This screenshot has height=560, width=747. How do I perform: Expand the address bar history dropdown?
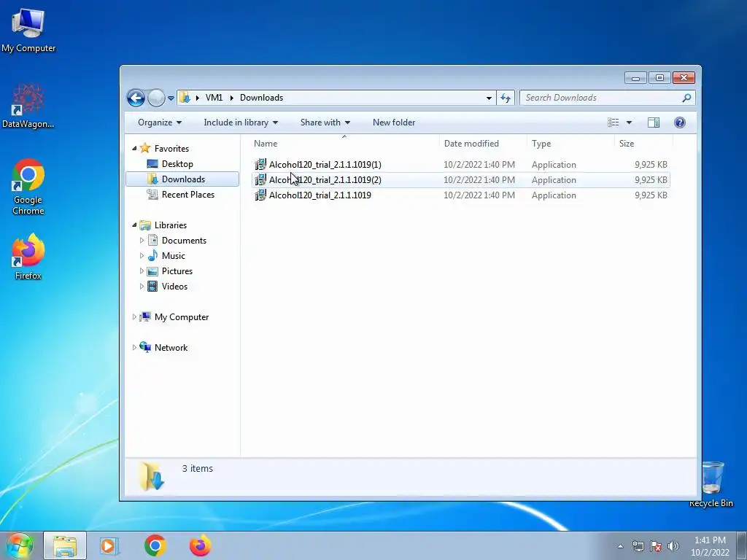click(489, 98)
